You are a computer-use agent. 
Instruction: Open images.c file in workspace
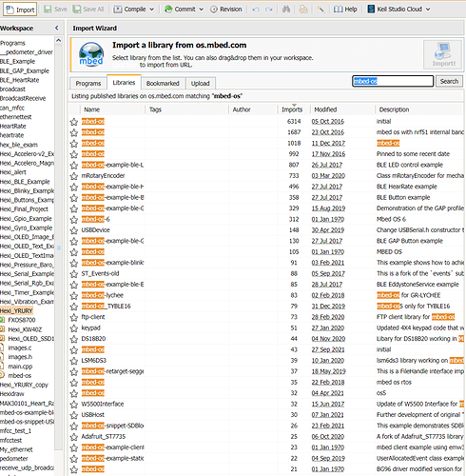(20, 347)
